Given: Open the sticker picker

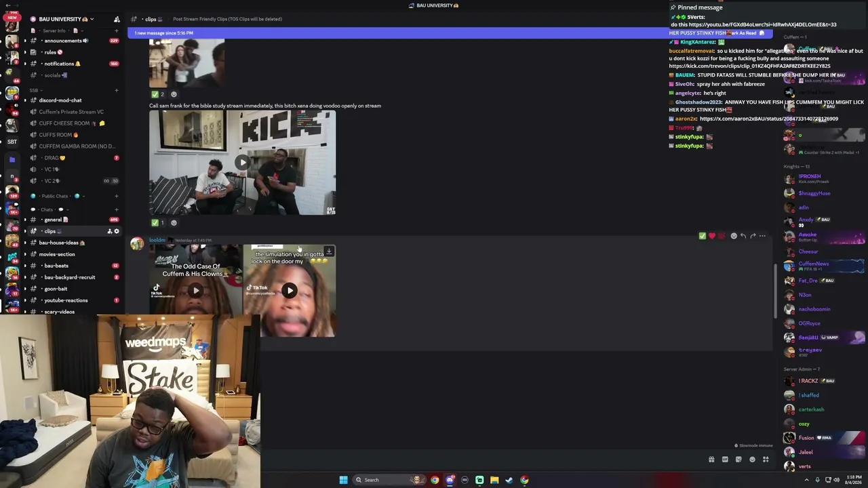Looking at the screenshot, I should coord(738,460).
